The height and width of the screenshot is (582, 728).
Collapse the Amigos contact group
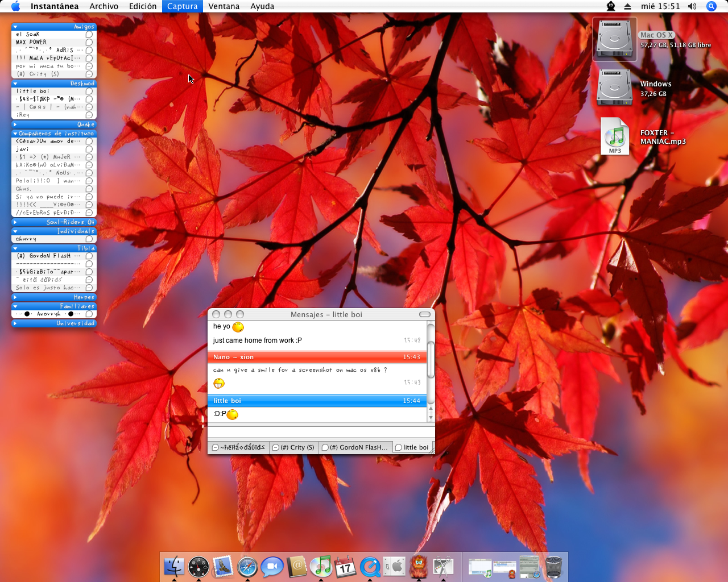15,27
